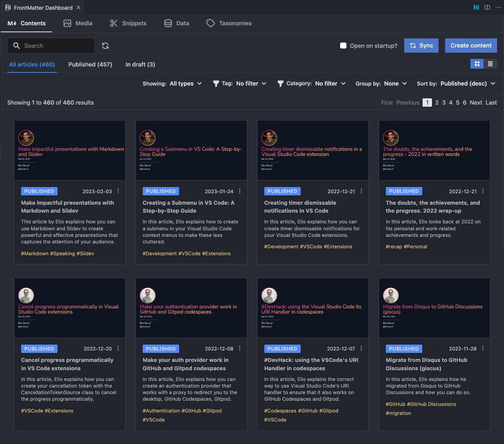Open the Media tab
Viewport: 504px width, 444px height.
pyautogui.click(x=78, y=24)
